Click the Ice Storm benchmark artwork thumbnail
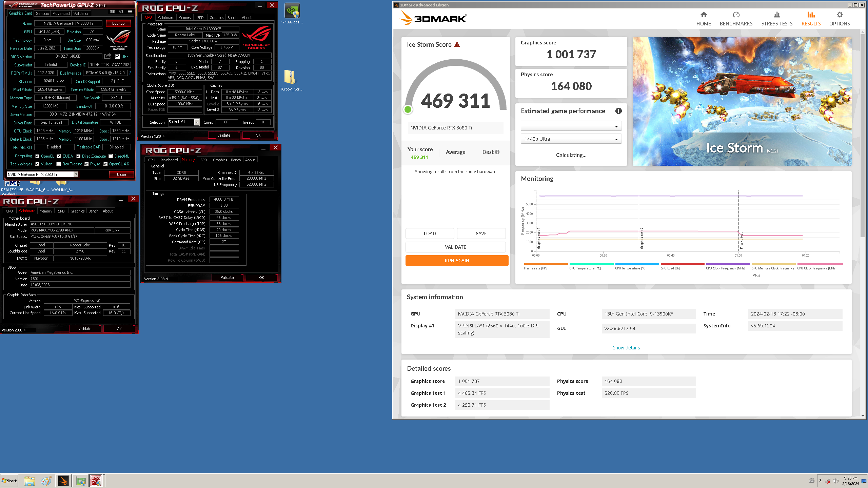 point(742,101)
